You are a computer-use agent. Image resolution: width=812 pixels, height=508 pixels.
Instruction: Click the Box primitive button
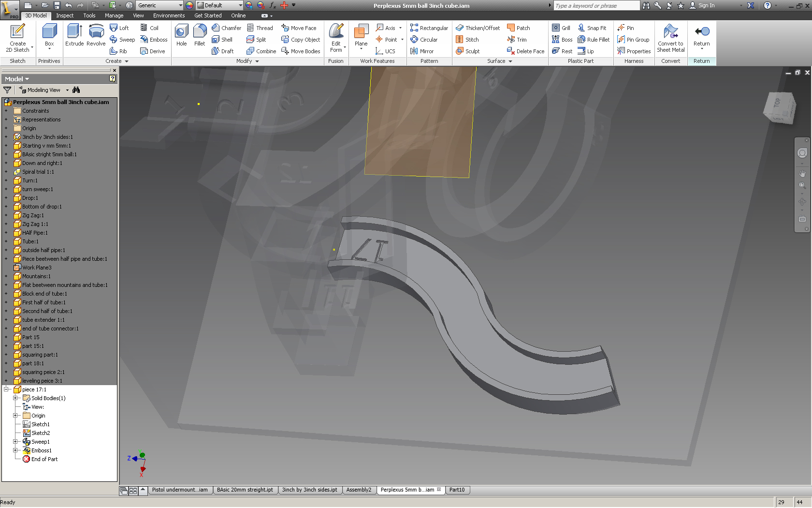click(x=49, y=36)
